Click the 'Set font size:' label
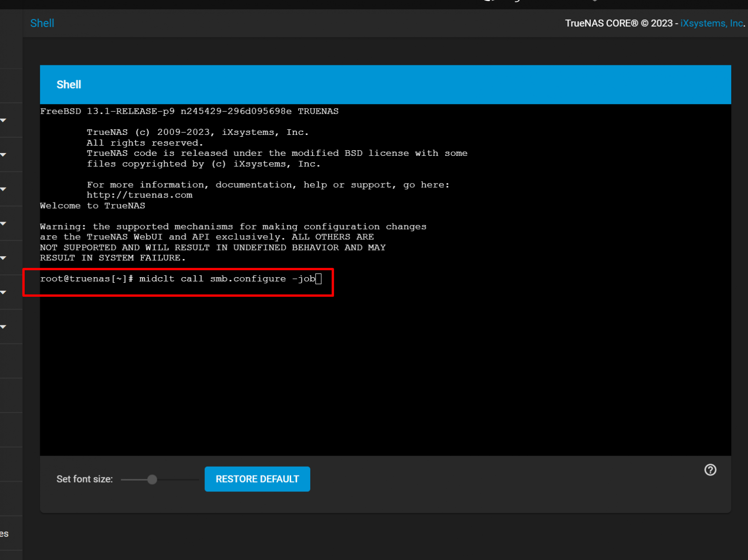The width and height of the screenshot is (748, 560). point(84,479)
